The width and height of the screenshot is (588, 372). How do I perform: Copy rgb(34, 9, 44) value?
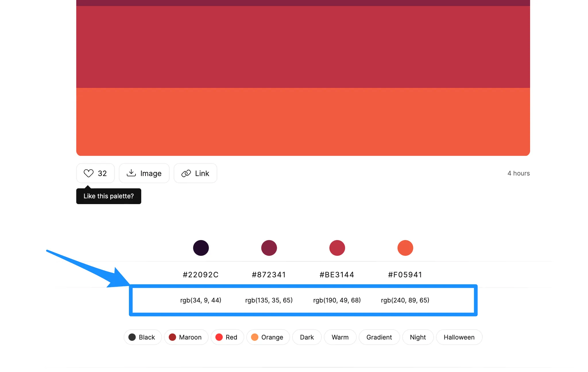[201, 300]
